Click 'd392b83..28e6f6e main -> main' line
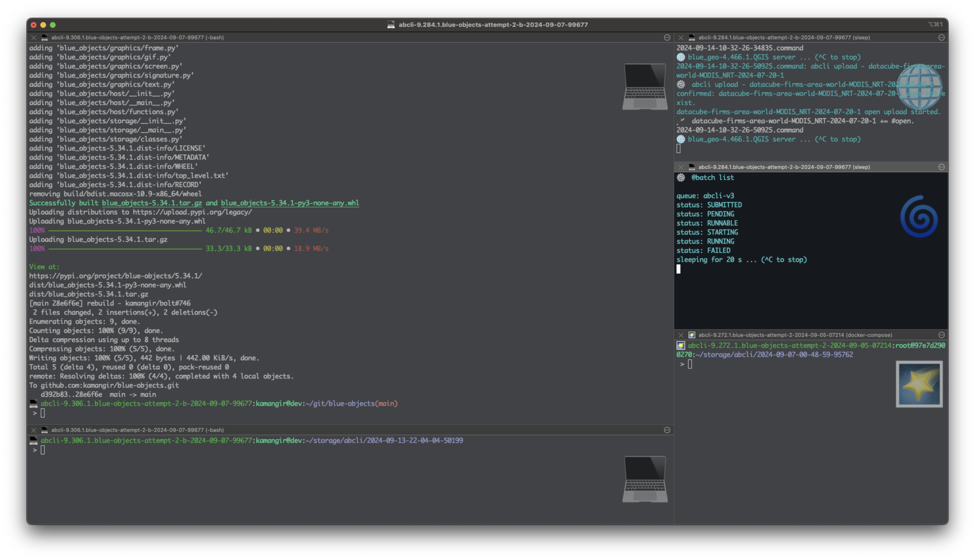The width and height of the screenshot is (975, 560). tap(98, 395)
